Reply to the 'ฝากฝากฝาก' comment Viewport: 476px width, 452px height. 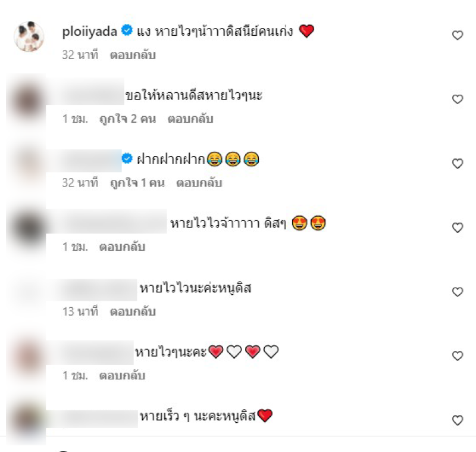[x=199, y=183]
